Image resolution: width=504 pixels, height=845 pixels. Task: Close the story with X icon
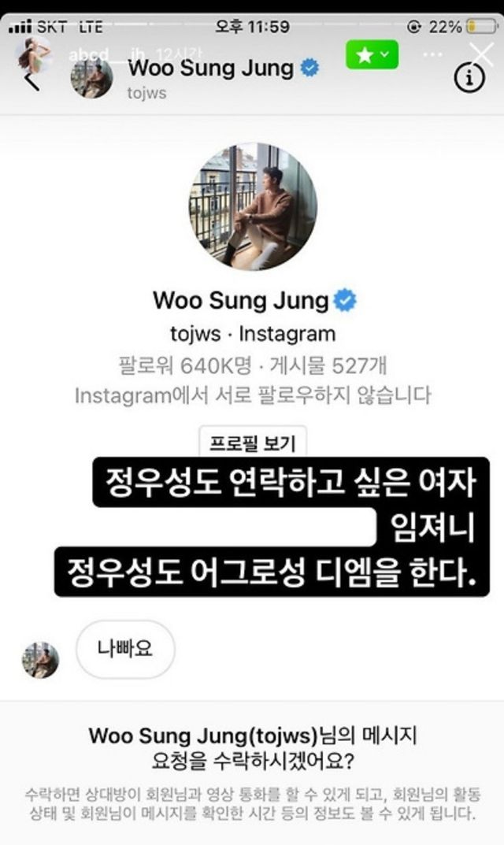tap(481, 54)
